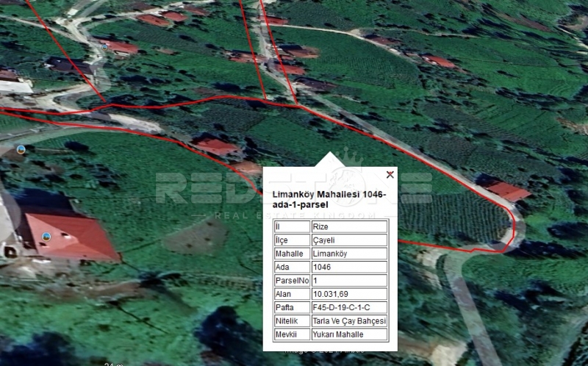Click the ParselNo value cell
Screen dimensions: 588x366
click(348, 280)
